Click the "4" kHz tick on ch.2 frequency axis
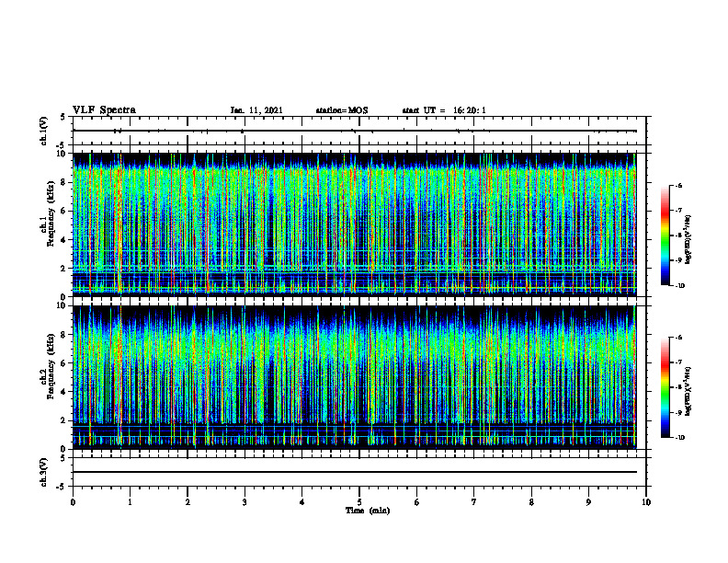The image size is (728, 563). [x=64, y=392]
